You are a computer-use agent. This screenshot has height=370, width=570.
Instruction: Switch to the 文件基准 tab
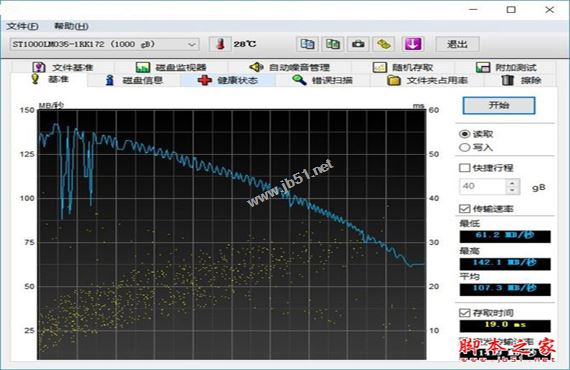tap(63, 67)
